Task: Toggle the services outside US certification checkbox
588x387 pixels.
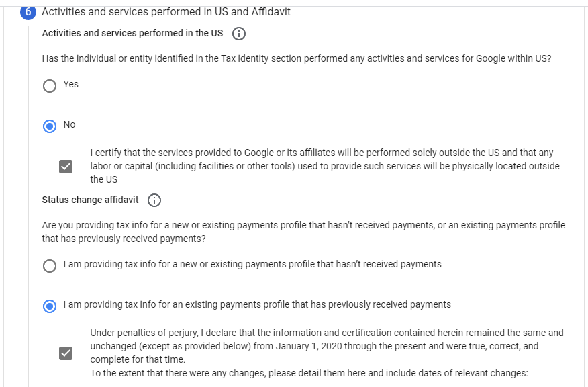Action: [66, 166]
